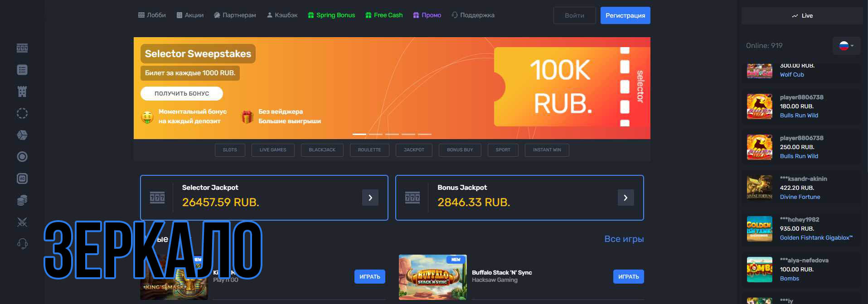
Task: Click the Selector Sweepstakes banner title
Action: [198, 53]
